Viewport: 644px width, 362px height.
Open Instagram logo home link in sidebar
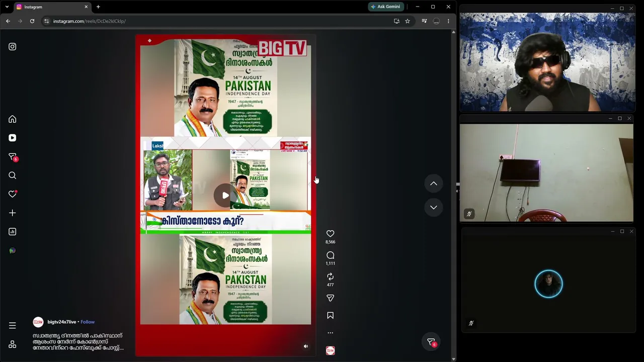[13, 47]
